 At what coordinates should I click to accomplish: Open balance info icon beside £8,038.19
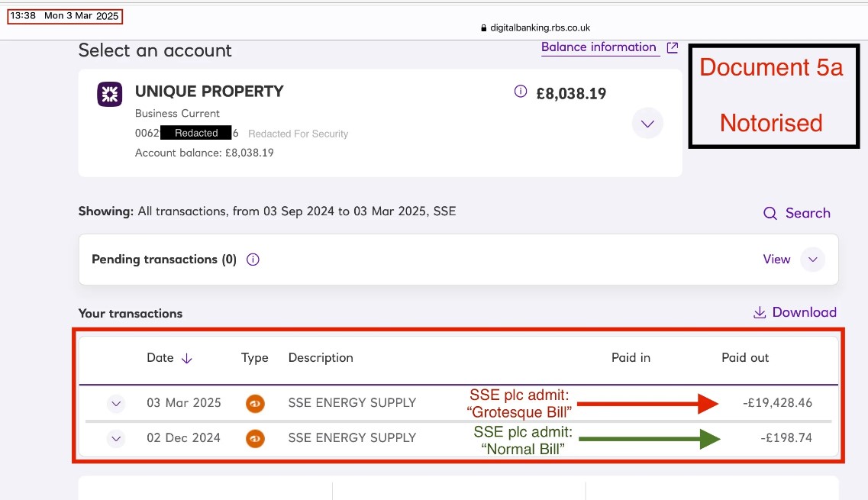[x=521, y=92]
